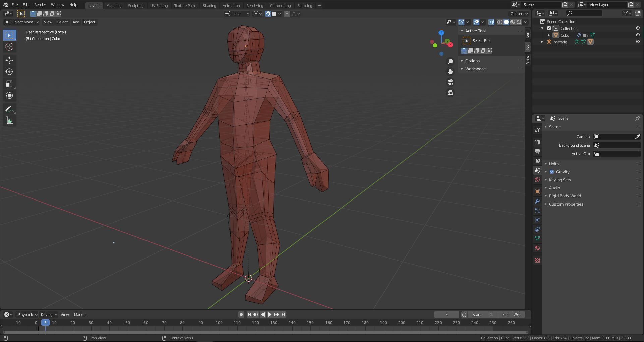Switch to wireframe viewport shading
This screenshot has height=342, width=644.
point(500,22)
